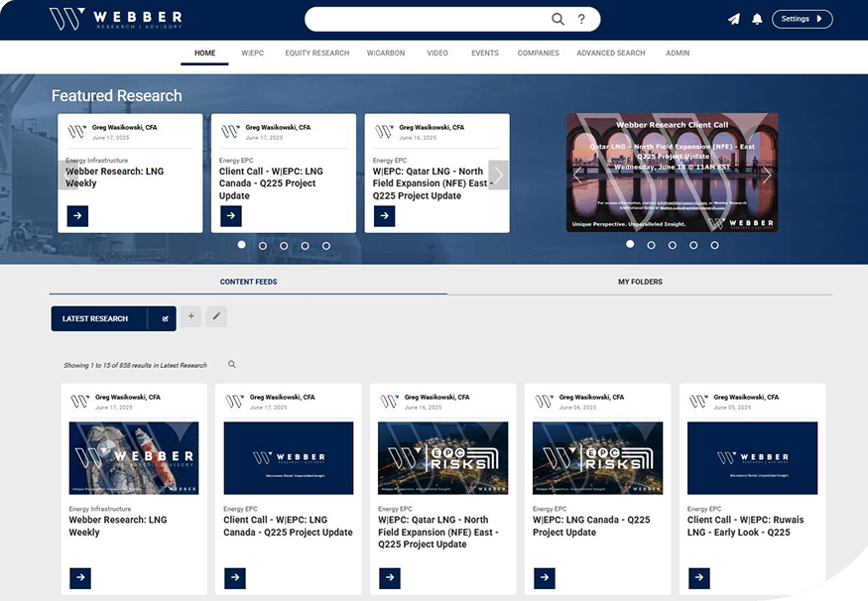Select fourth dot under client call banner

pos(693,245)
